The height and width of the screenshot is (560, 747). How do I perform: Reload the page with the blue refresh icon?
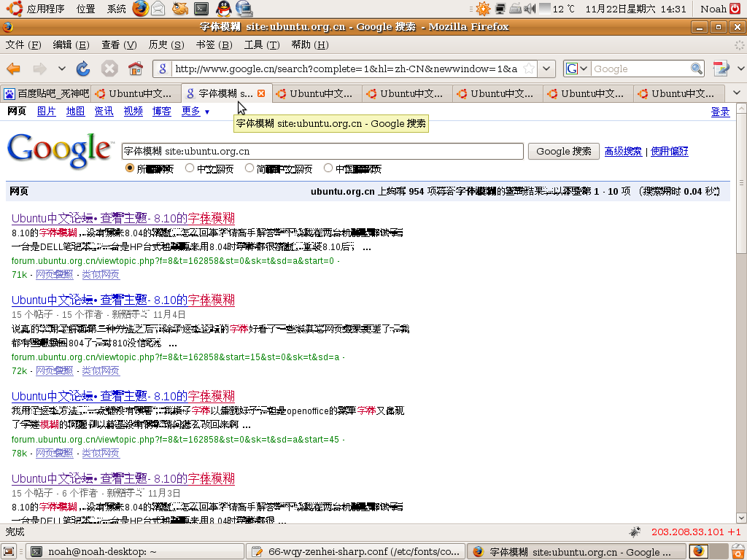coord(83,69)
